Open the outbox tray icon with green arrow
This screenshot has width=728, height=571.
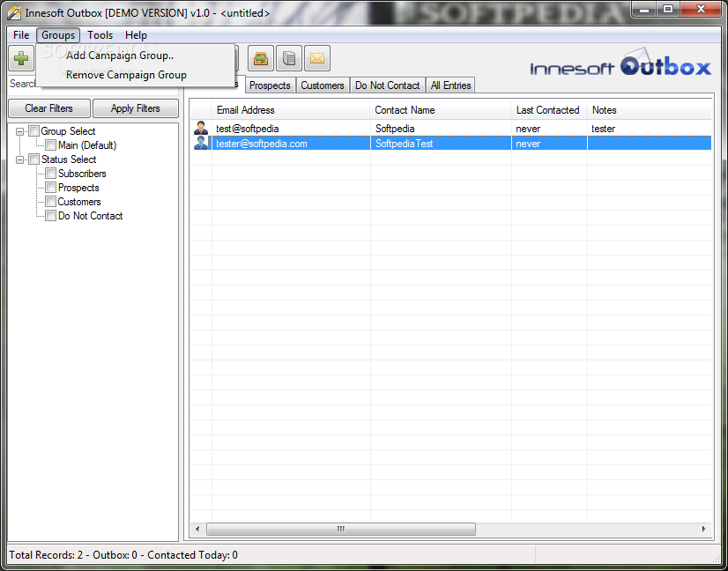(261, 58)
